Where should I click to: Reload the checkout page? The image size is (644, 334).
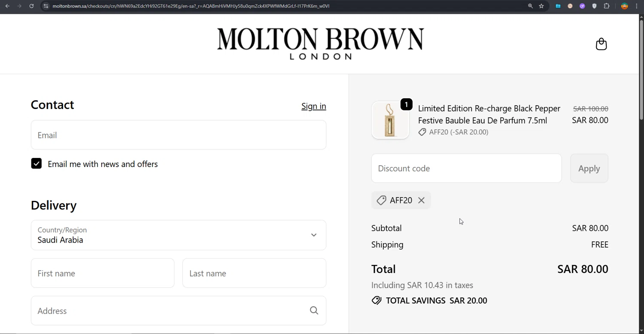[x=31, y=6]
